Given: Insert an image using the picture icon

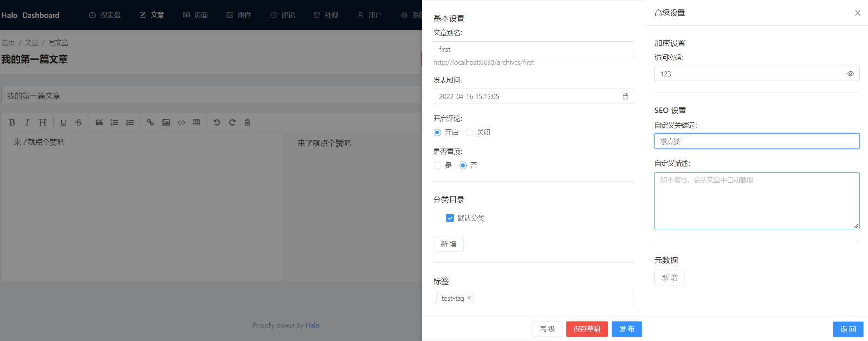Looking at the screenshot, I should click(166, 123).
